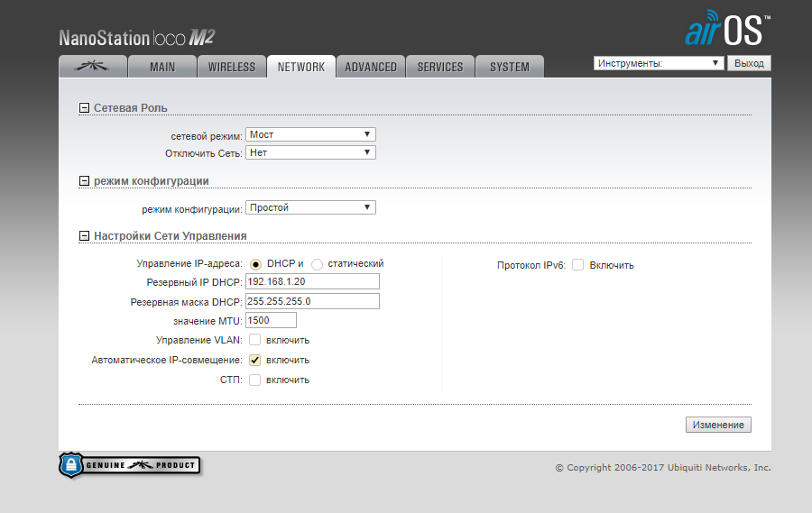Click the Genuine Product badge

click(x=129, y=465)
